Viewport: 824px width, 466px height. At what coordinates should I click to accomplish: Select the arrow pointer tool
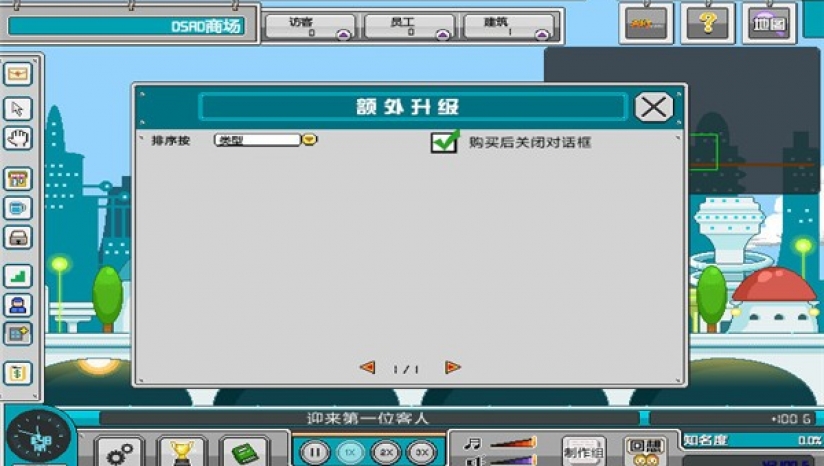18,109
